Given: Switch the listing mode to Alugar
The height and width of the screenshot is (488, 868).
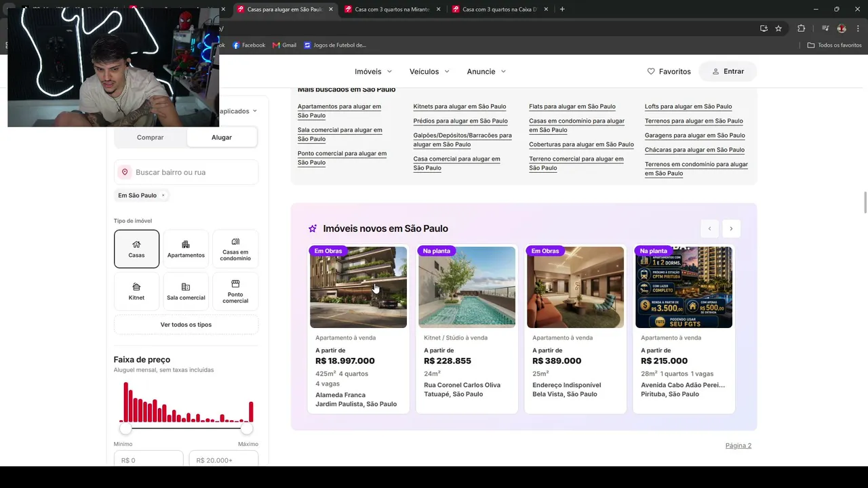Looking at the screenshot, I should coord(222,138).
